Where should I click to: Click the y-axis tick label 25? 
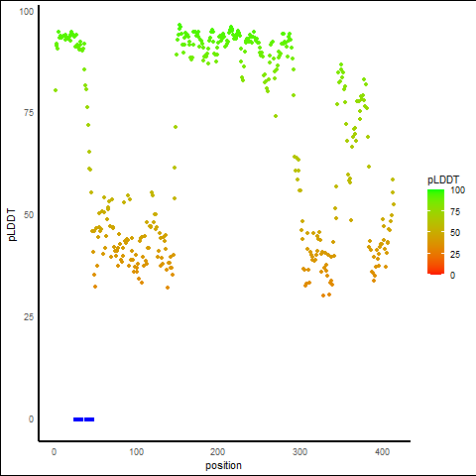pyautogui.click(x=29, y=317)
